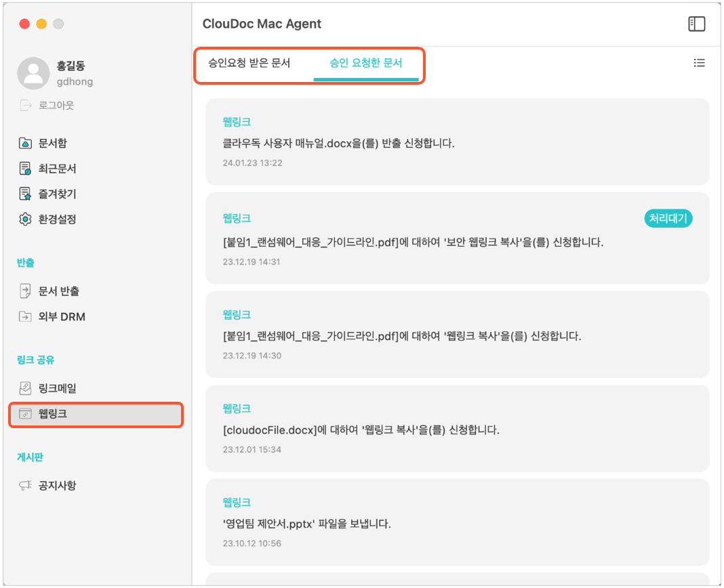Open the list view options icon
This screenshot has height=588, width=724.
click(x=699, y=63)
